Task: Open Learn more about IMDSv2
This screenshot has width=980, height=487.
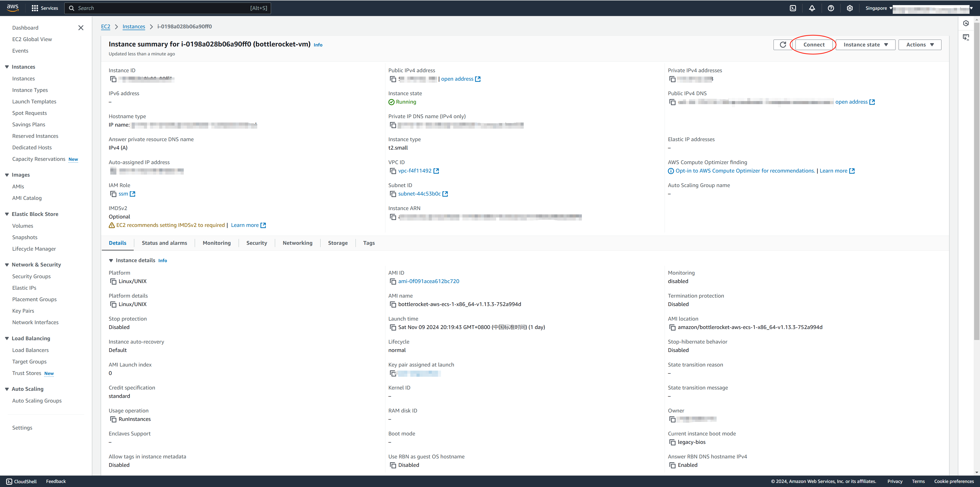Action: click(x=248, y=225)
